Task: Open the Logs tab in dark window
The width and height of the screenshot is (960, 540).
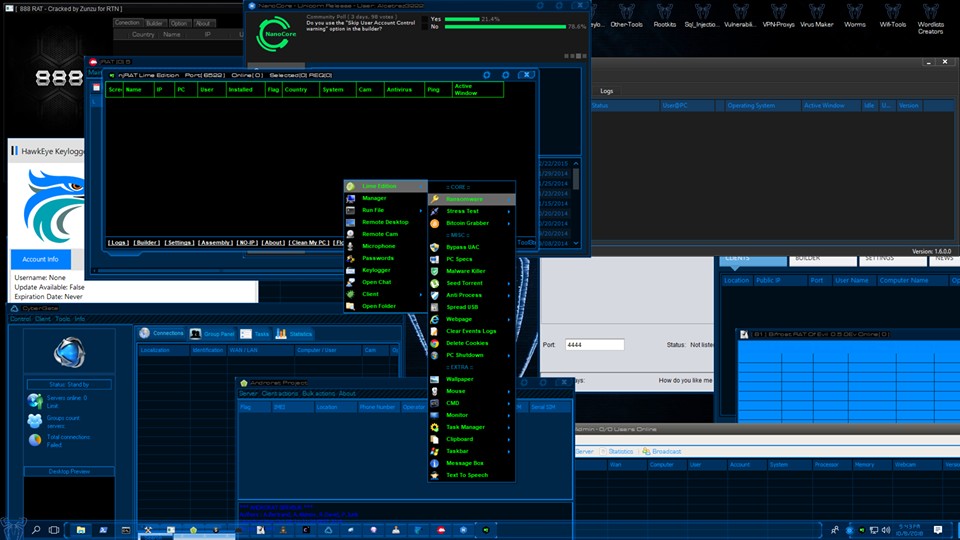Action: click(x=606, y=91)
